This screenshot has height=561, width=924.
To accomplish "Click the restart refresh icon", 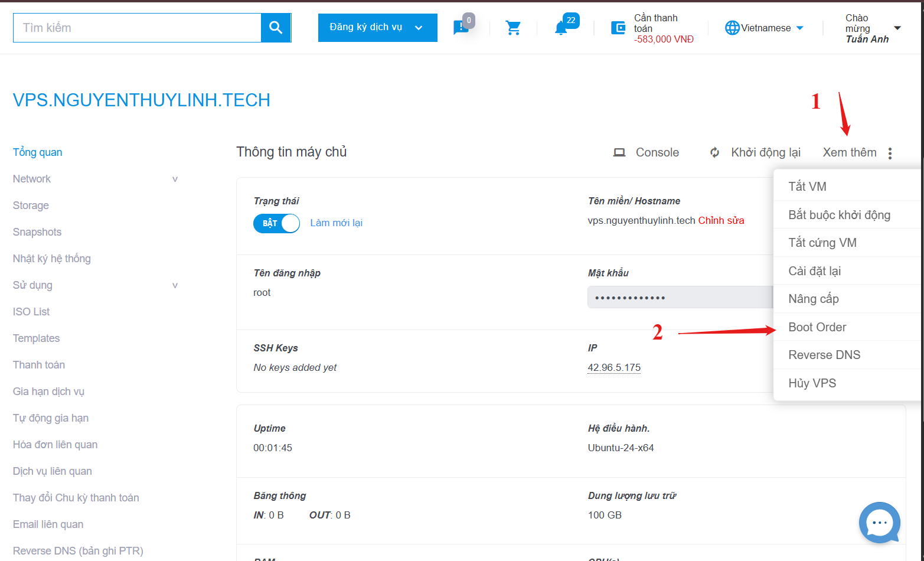I will click(x=714, y=152).
